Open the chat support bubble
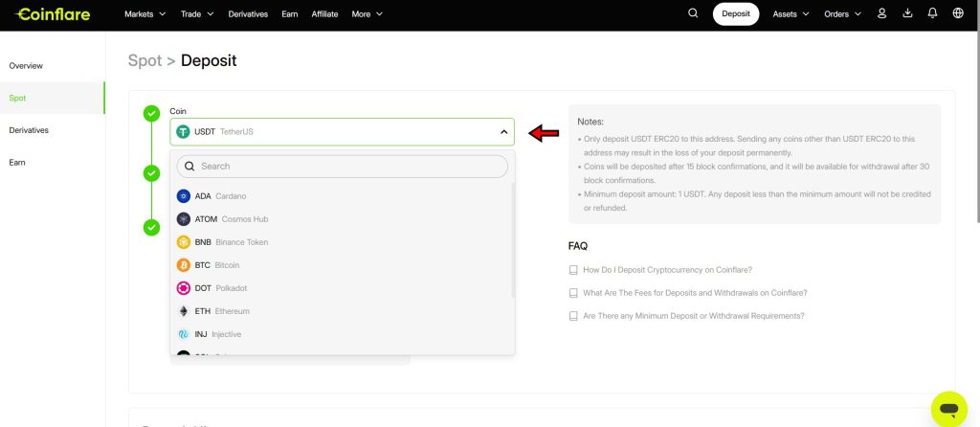Image resolution: width=980 pixels, height=427 pixels. pos(948,409)
